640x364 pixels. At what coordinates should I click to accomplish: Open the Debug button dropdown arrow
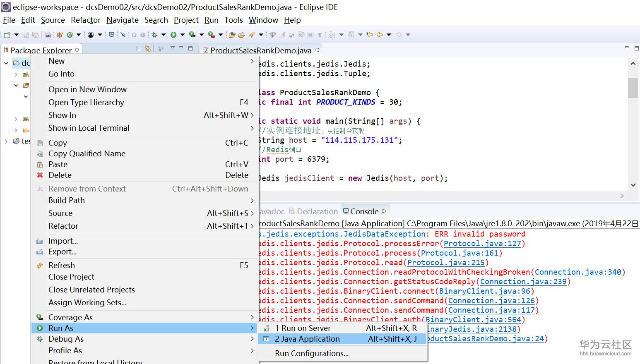[x=164, y=35]
